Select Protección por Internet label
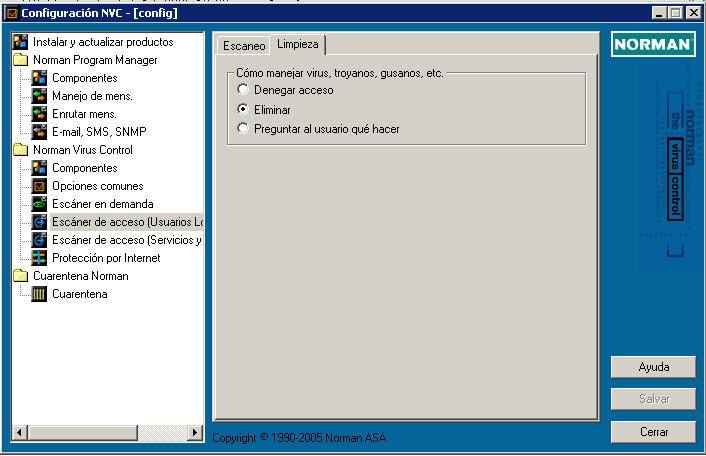This screenshot has width=706, height=456. tap(106, 258)
